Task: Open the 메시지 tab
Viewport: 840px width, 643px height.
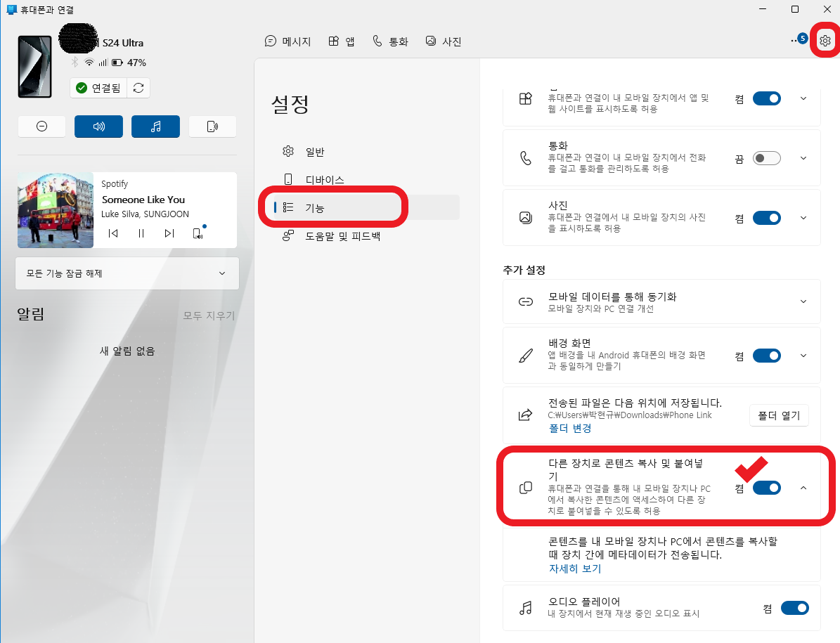Action: click(x=287, y=41)
